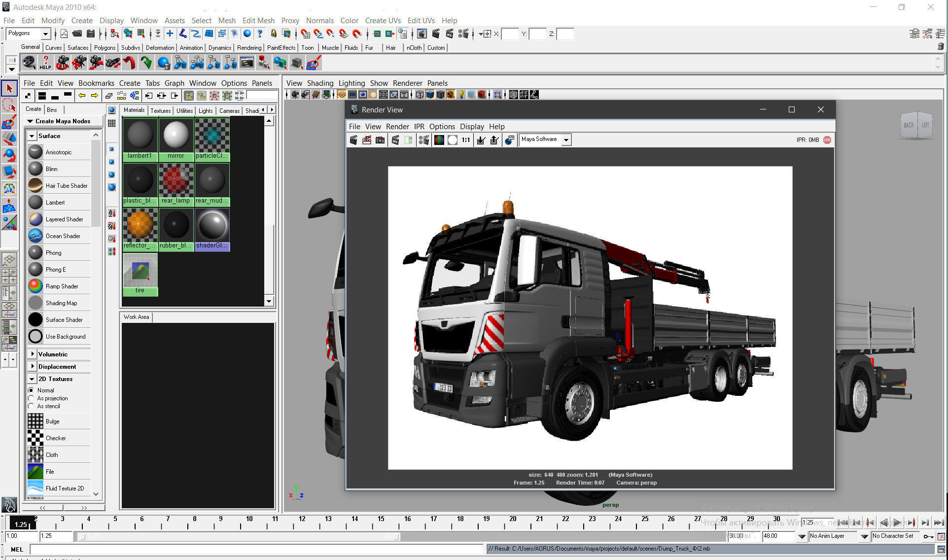Toggle display alpha channel white circle icon
Image resolution: width=948 pixels, height=560 pixels.
tap(452, 140)
